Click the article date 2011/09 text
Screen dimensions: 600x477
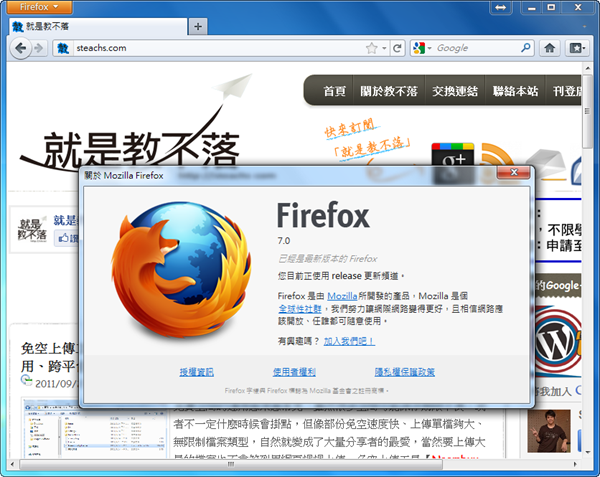tap(56, 384)
